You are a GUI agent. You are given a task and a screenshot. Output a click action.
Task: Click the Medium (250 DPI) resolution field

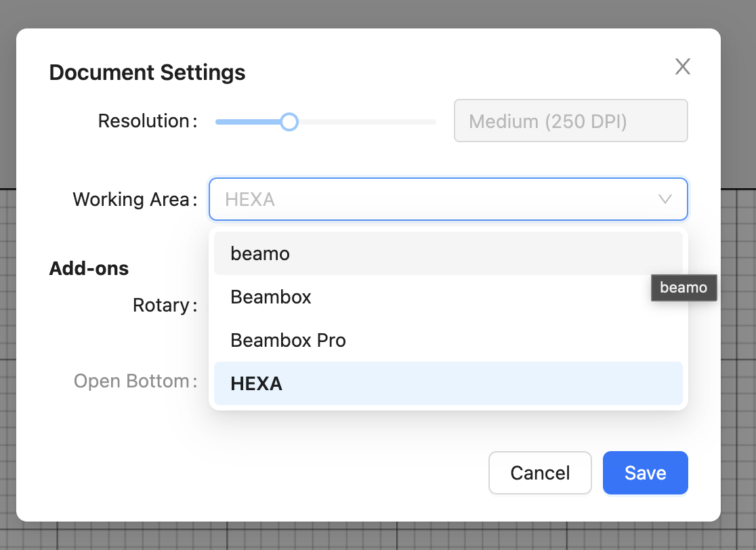click(570, 121)
